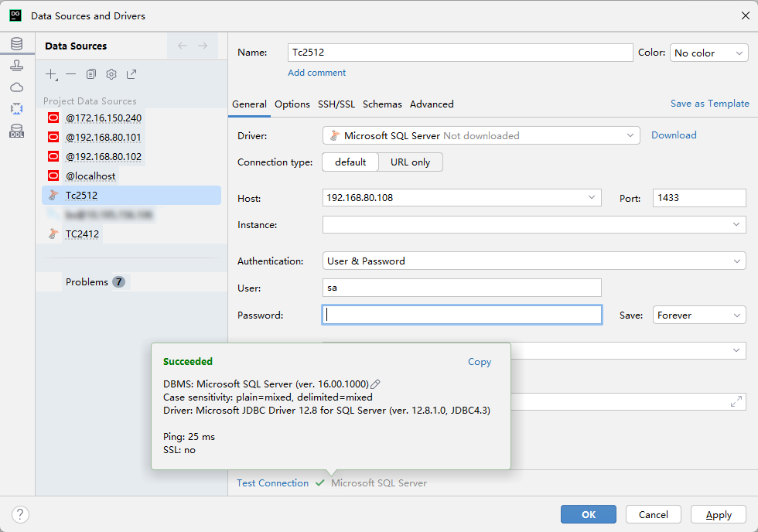This screenshot has width=758, height=532.
Task: Remove selected data source with minus icon
Action: click(x=71, y=74)
